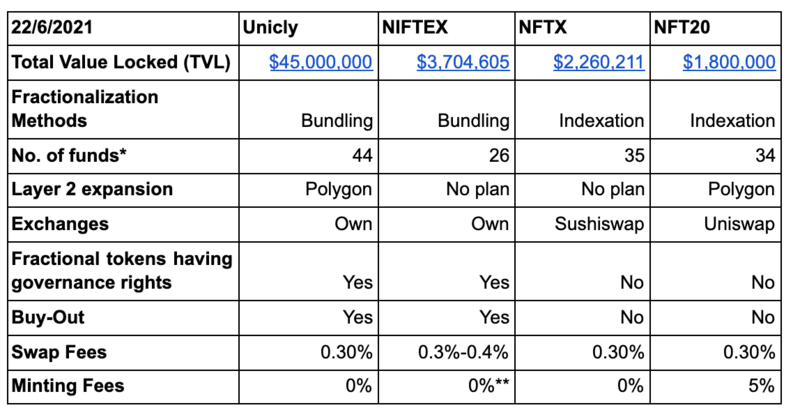Select the NFT20 column header cell
Image resolution: width=800 pixels, height=417 pixels.
coord(716,28)
